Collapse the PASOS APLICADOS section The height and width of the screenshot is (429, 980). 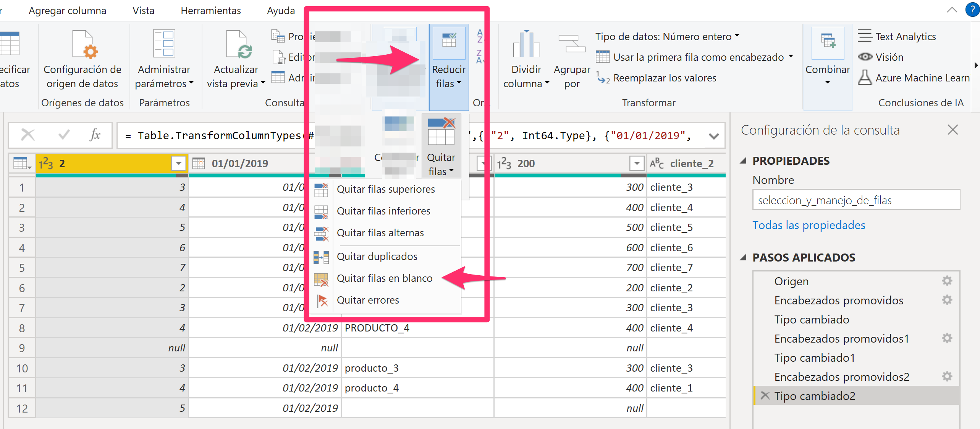point(744,257)
